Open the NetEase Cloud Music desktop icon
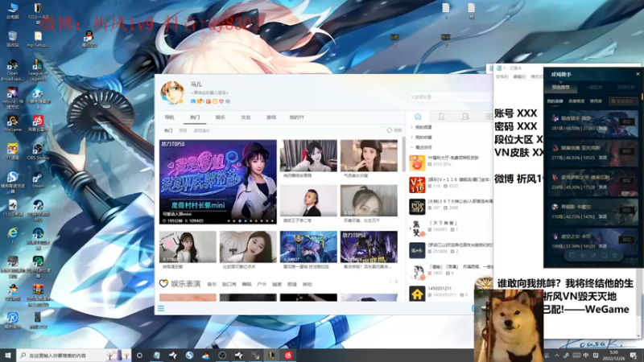This screenshot has height=362, width=644. point(38,123)
